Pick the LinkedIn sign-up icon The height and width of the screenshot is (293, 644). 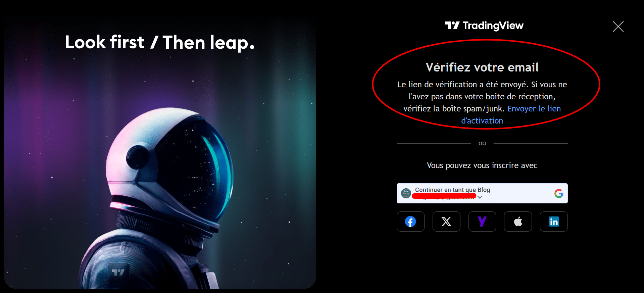554,222
